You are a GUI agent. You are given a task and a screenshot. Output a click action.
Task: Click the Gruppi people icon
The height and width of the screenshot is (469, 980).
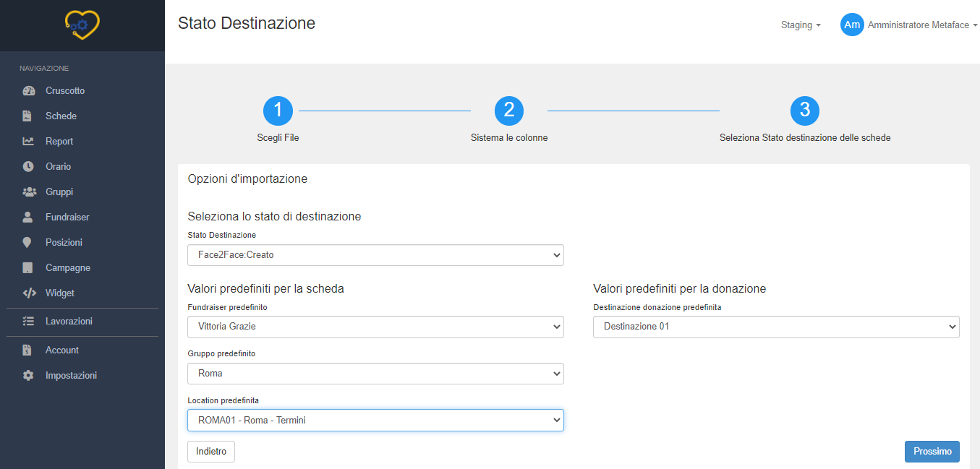[x=29, y=192]
